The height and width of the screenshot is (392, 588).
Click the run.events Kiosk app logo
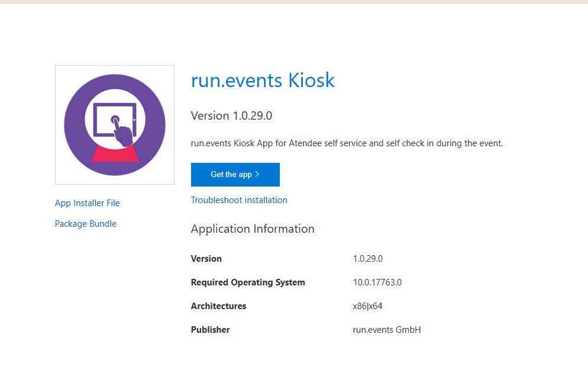[115, 125]
